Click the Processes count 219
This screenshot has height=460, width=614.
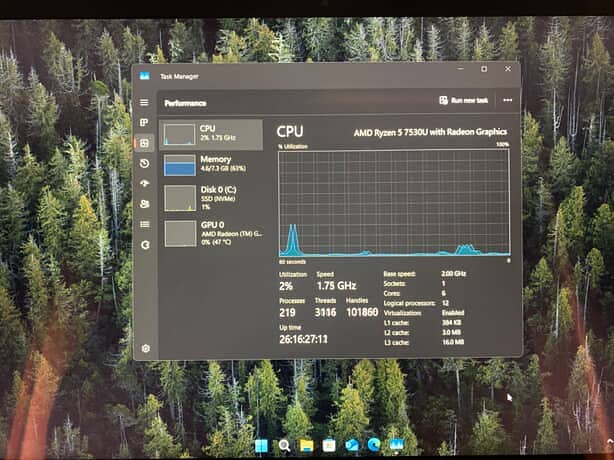point(287,312)
